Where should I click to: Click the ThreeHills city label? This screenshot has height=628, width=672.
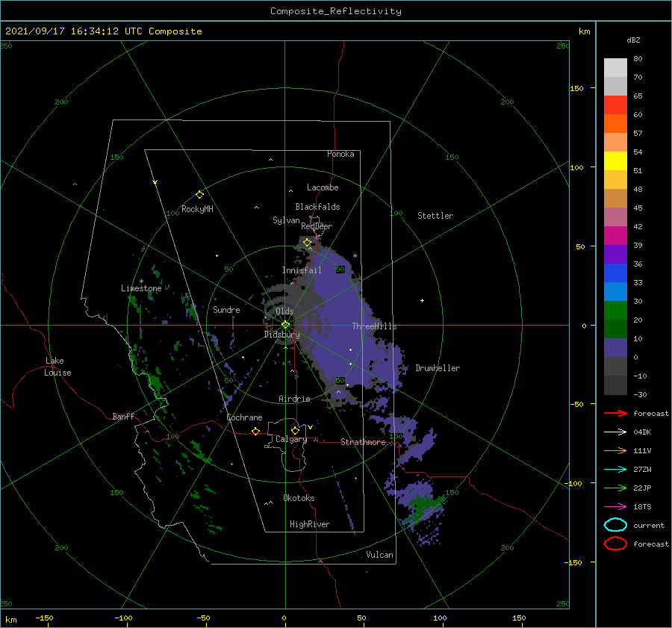point(375,326)
